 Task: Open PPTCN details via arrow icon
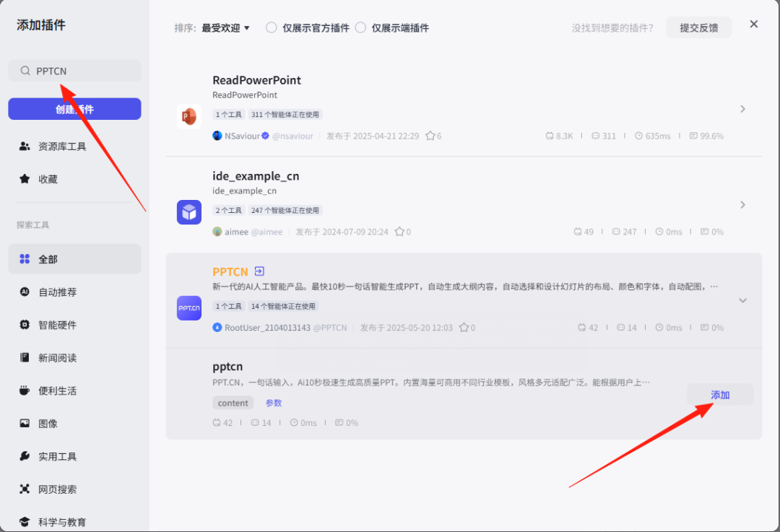tap(259, 271)
